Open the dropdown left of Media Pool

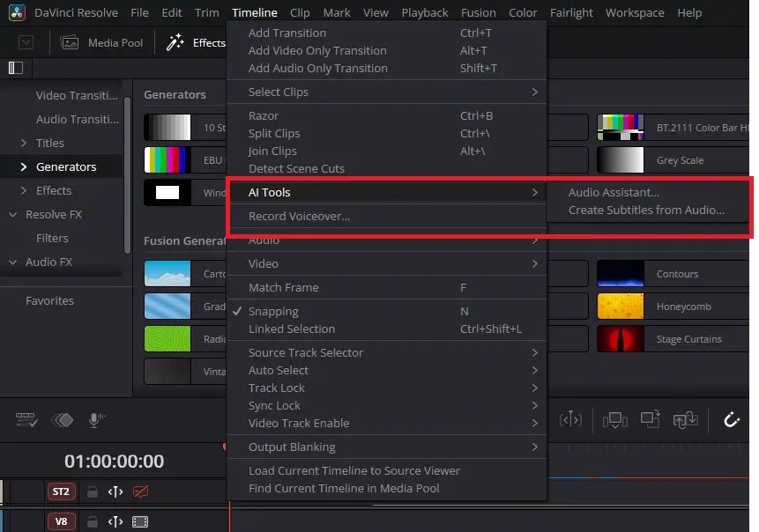pos(26,42)
